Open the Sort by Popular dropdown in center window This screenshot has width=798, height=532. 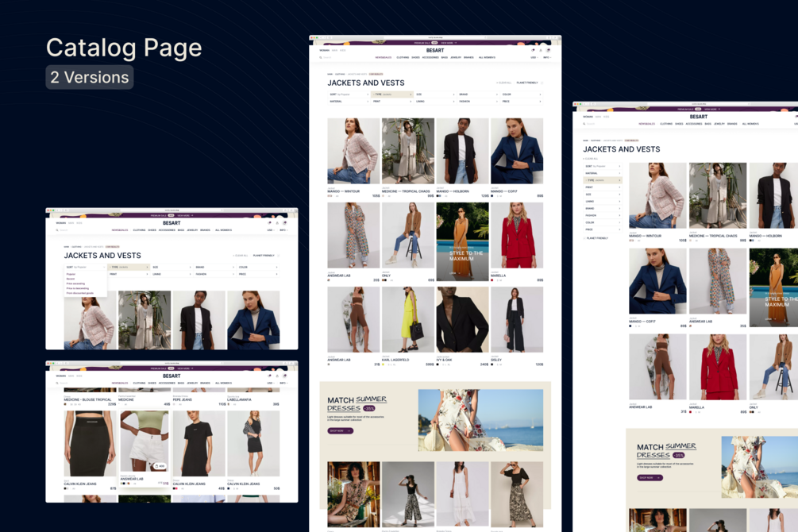pos(349,94)
